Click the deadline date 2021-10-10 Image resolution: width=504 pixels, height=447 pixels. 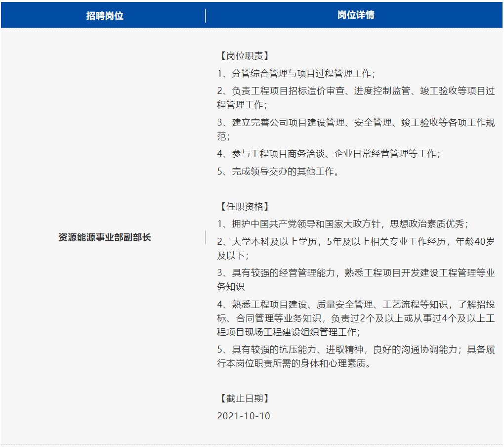coord(244,416)
